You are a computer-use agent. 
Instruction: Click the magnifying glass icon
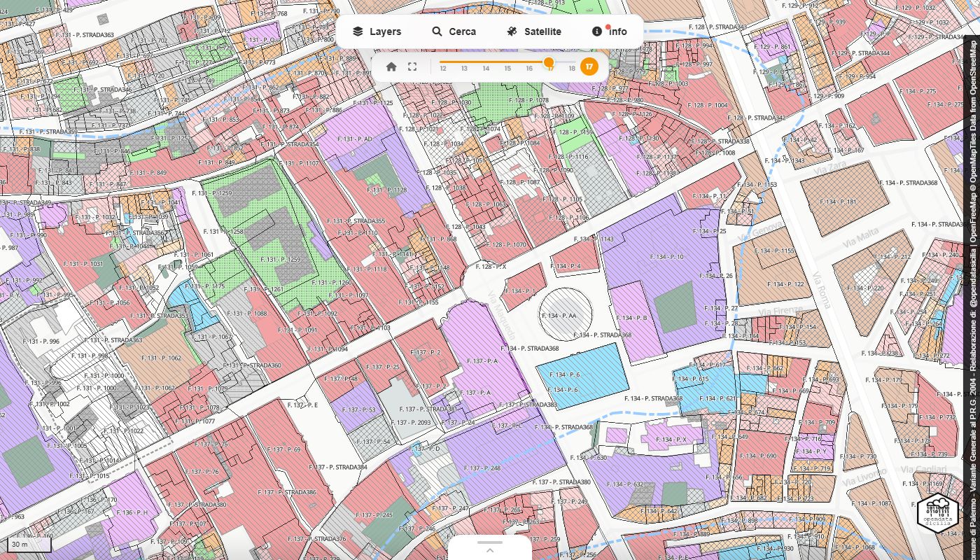coord(437,31)
